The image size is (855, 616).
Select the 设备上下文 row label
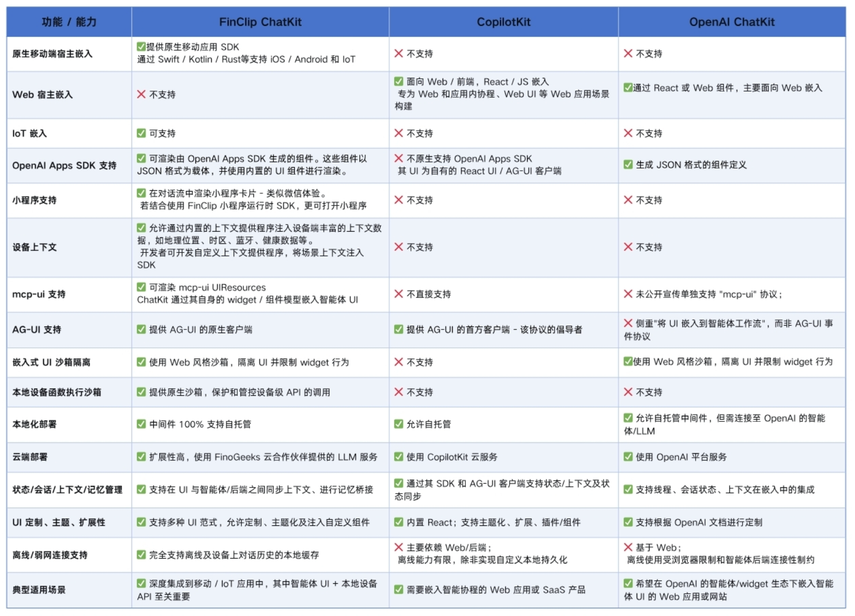click(x=35, y=247)
